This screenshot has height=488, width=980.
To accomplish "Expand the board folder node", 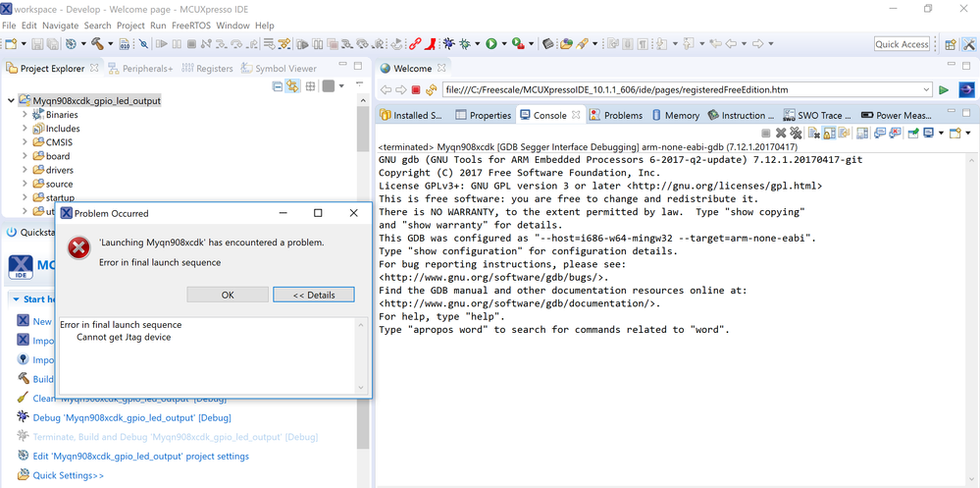I will click(25, 156).
